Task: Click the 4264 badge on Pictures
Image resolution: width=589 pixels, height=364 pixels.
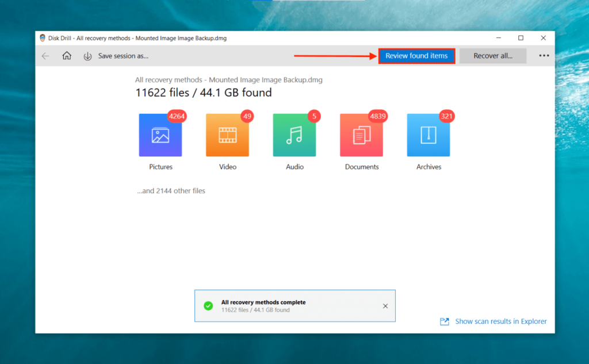Action: click(177, 116)
